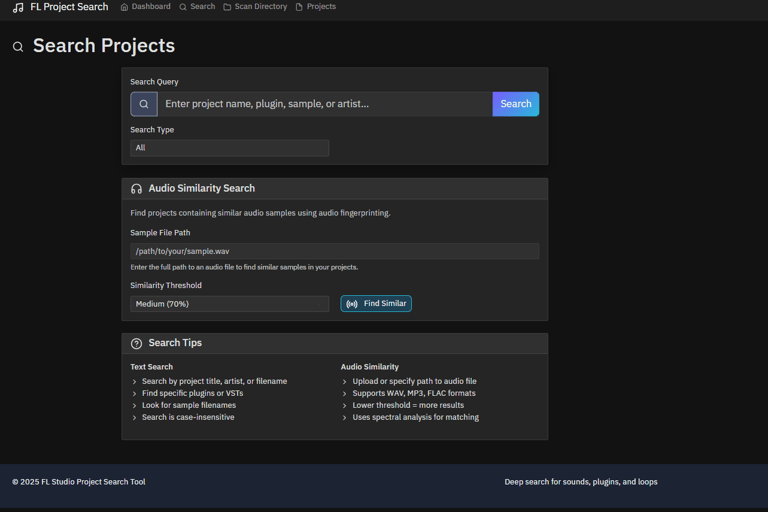Click the Find Similar button
This screenshot has width=768, height=512.
376,303
